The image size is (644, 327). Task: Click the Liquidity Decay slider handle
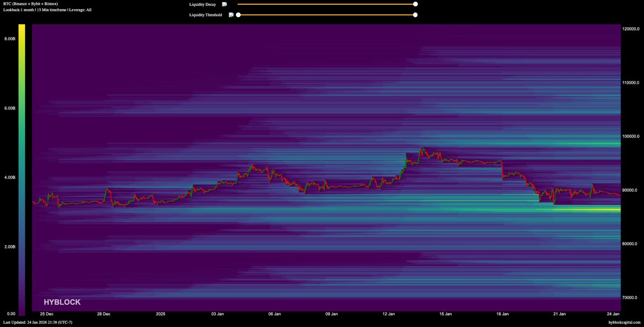415,4
